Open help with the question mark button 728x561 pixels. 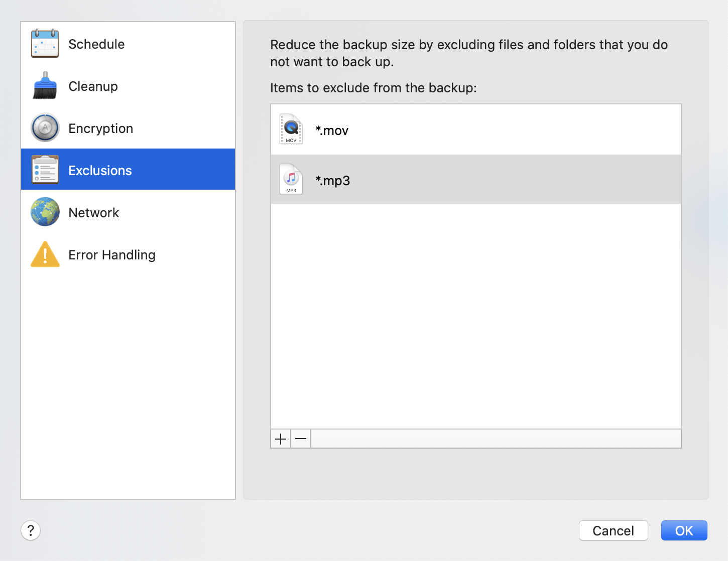click(31, 530)
